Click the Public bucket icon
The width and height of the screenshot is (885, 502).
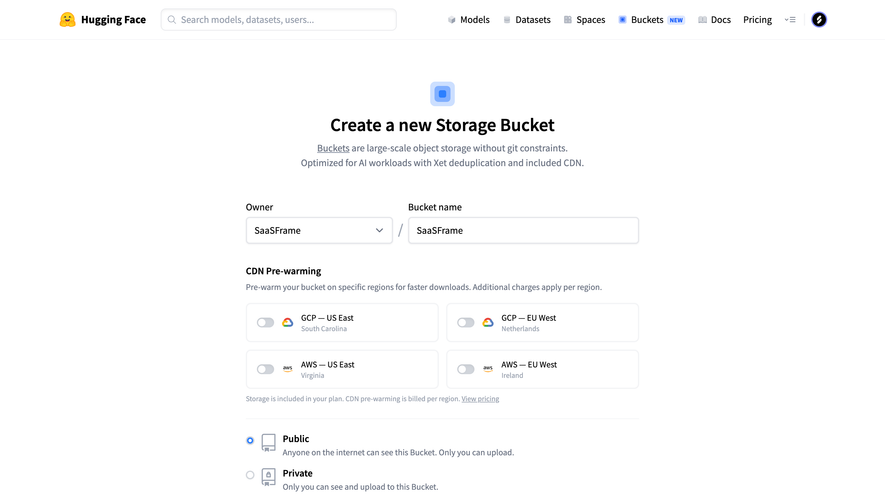pos(269,443)
